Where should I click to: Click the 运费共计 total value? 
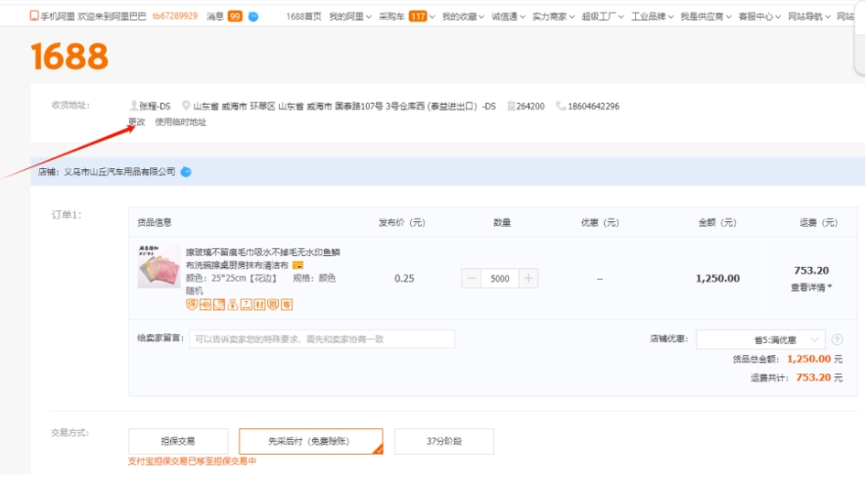click(x=813, y=377)
